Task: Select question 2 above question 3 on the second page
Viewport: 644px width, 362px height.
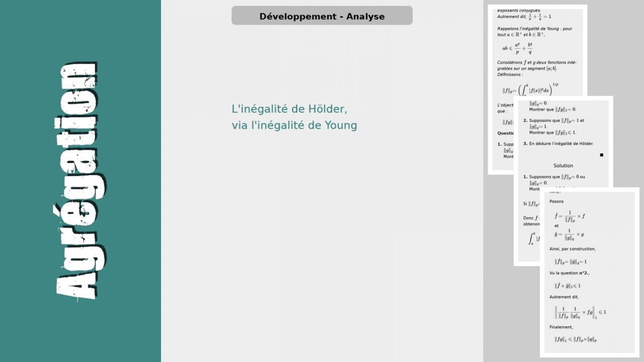Action: 552,126
